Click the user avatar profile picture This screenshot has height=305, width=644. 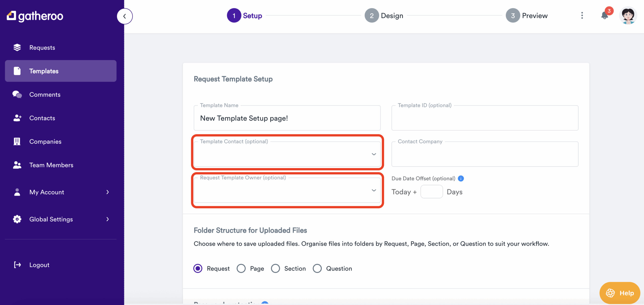point(628,16)
